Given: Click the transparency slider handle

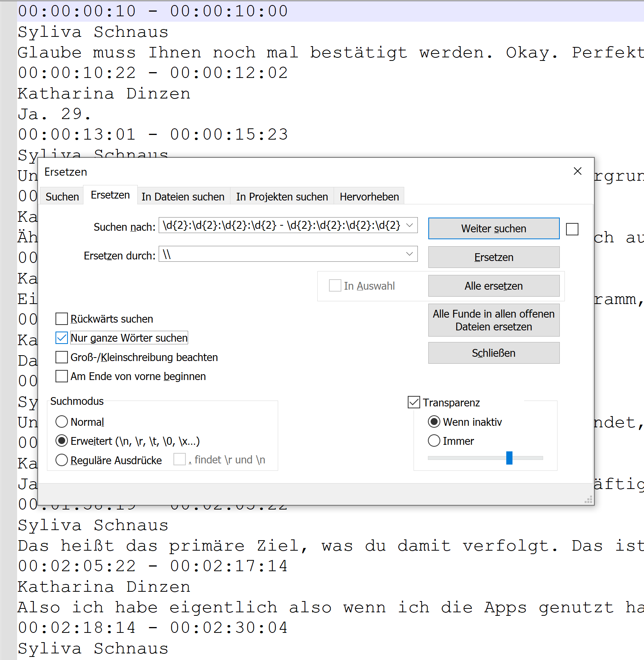Looking at the screenshot, I should [x=509, y=458].
